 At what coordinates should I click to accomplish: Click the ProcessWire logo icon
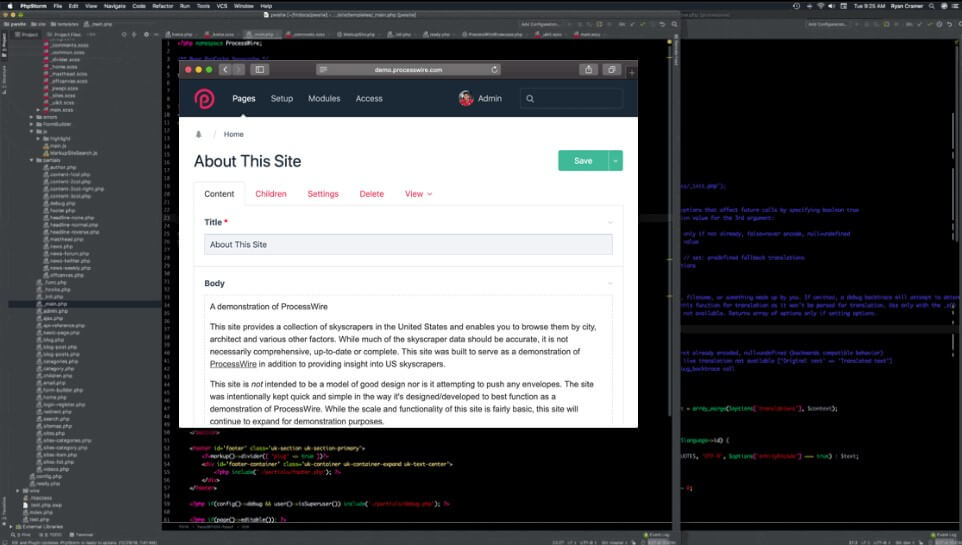point(204,98)
